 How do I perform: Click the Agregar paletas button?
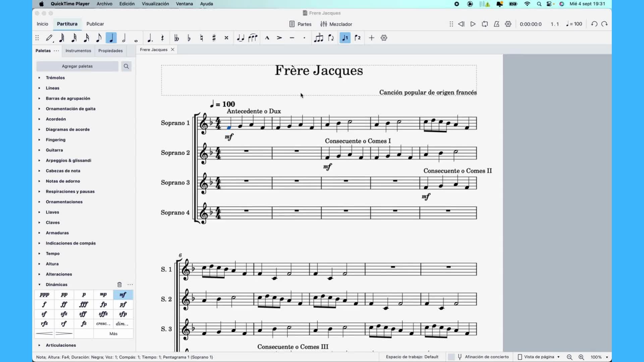click(x=77, y=66)
